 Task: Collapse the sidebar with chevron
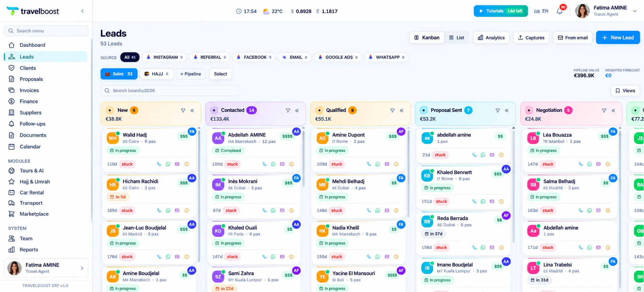point(82,11)
